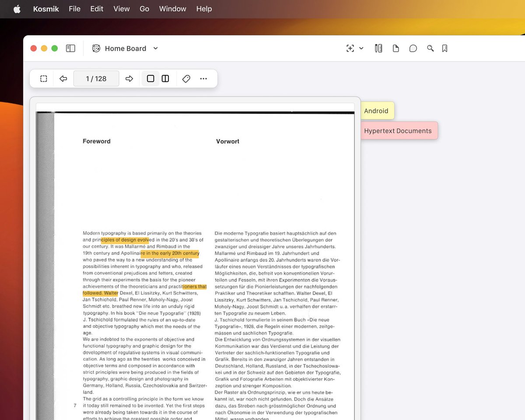Click the page number field 1 / 128

(x=96, y=79)
